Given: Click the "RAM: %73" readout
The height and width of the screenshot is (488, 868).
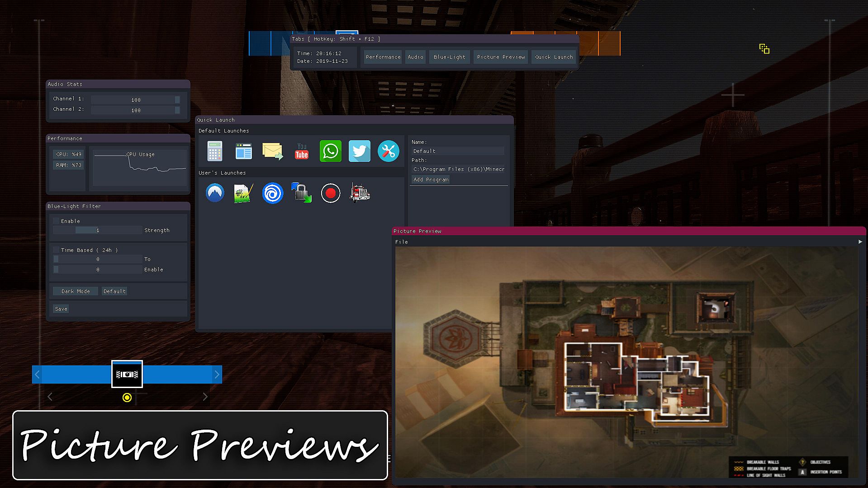Looking at the screenshot, I should tap(68, 165).
